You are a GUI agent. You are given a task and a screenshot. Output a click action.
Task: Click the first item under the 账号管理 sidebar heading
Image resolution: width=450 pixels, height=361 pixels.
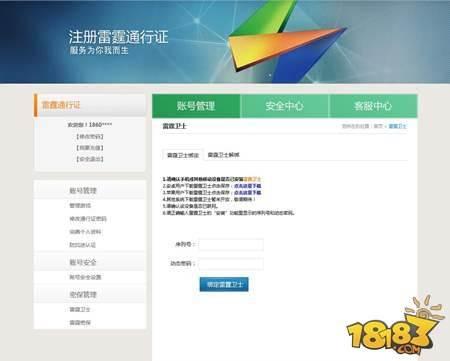[x=80, y=206]
